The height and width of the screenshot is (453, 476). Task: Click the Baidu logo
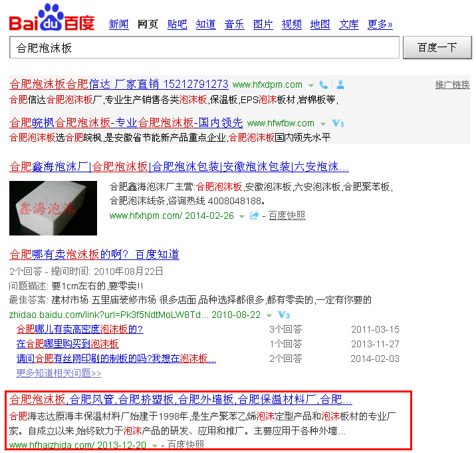point(52,17)
